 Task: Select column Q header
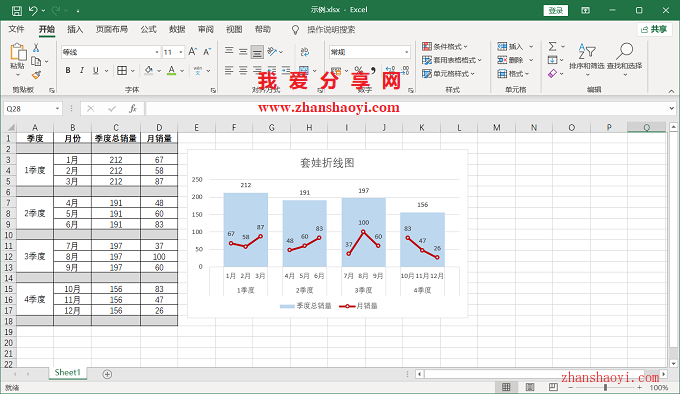[647, 127]
